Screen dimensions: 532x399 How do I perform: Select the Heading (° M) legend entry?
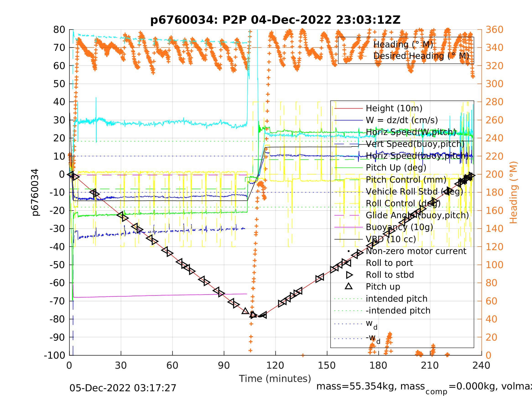point(403,44)
